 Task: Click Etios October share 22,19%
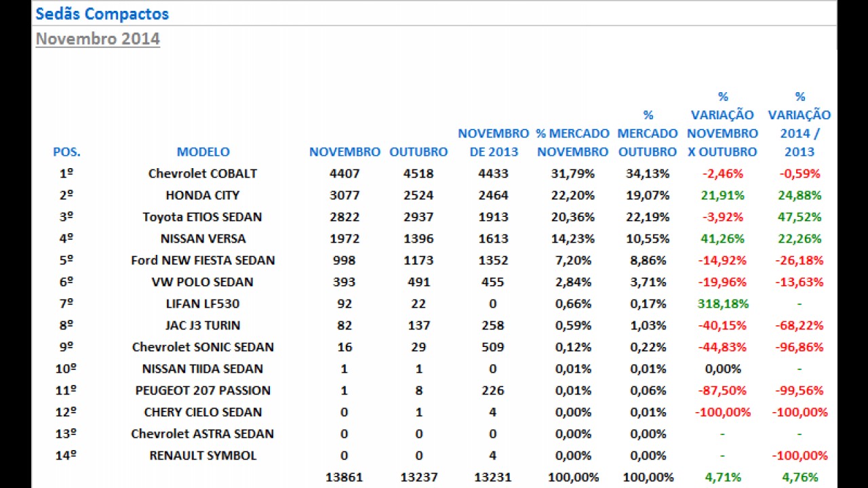click(x=648, y=217)
